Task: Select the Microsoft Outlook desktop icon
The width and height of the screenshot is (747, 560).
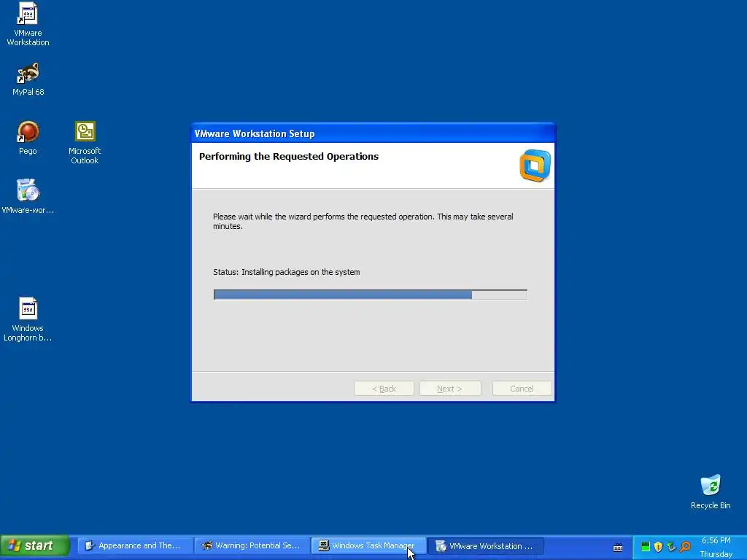Action: coord(85,142)
